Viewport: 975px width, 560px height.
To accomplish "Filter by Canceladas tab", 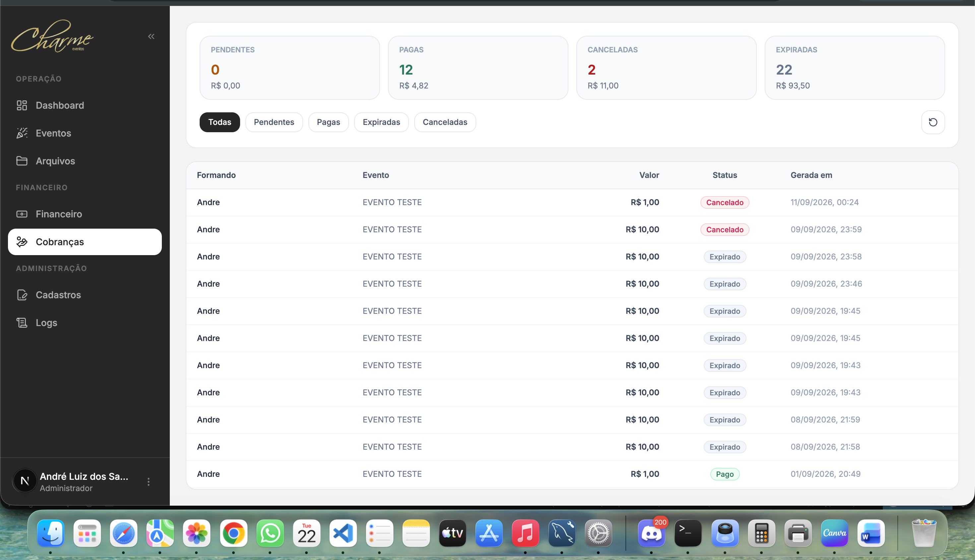I will click(445, 122).
